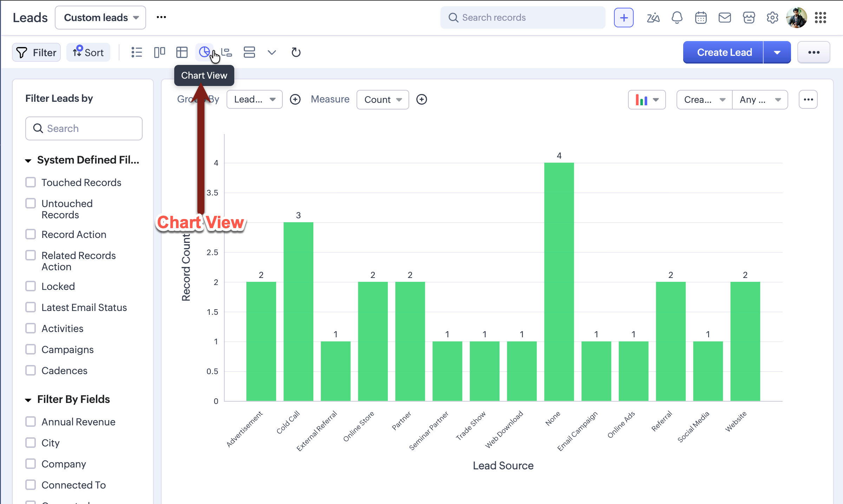Click the tallest None bar

559,281
